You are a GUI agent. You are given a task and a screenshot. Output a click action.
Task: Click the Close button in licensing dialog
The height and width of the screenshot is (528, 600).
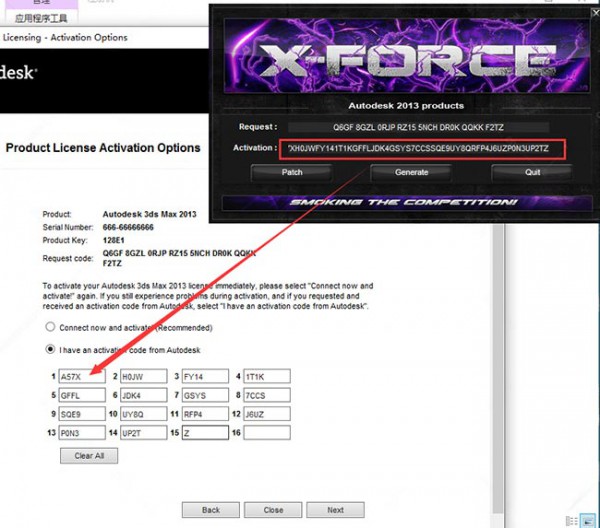(273, 510)
